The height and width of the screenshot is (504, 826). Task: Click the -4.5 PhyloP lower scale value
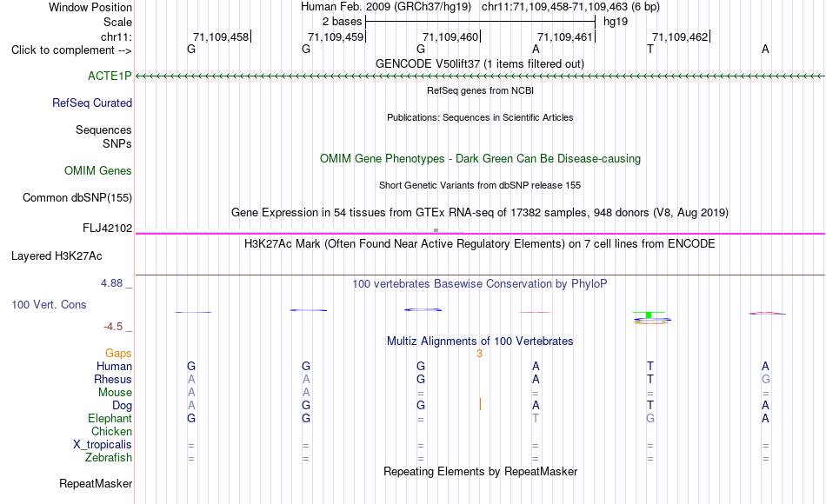113,327
